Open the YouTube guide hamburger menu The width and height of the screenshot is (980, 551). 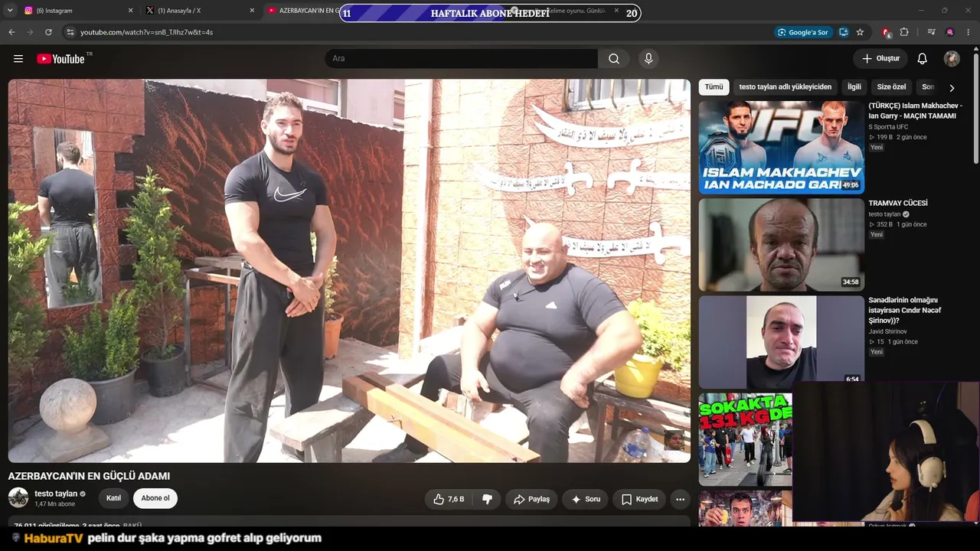coord(18,59)
